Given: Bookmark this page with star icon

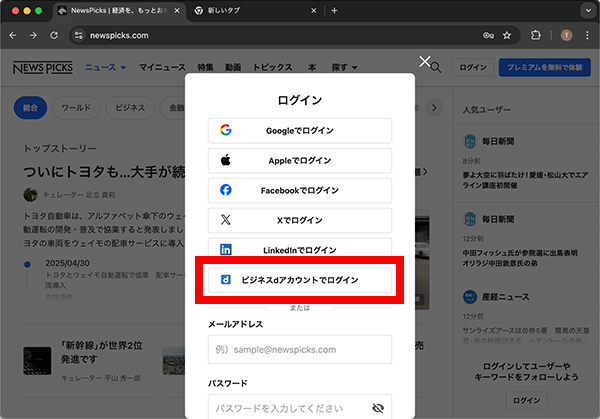Looking at the screenshot, I should (x=507, y=36).
